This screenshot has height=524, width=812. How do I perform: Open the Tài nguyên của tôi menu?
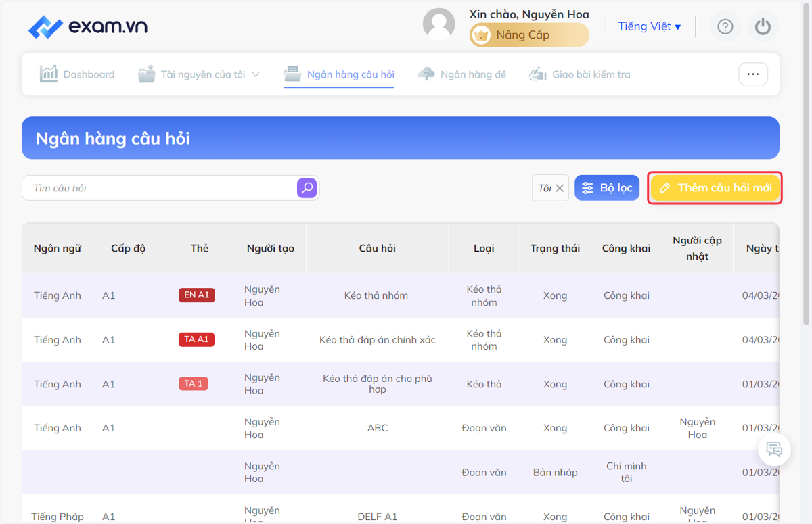click(x=199, y=74)
